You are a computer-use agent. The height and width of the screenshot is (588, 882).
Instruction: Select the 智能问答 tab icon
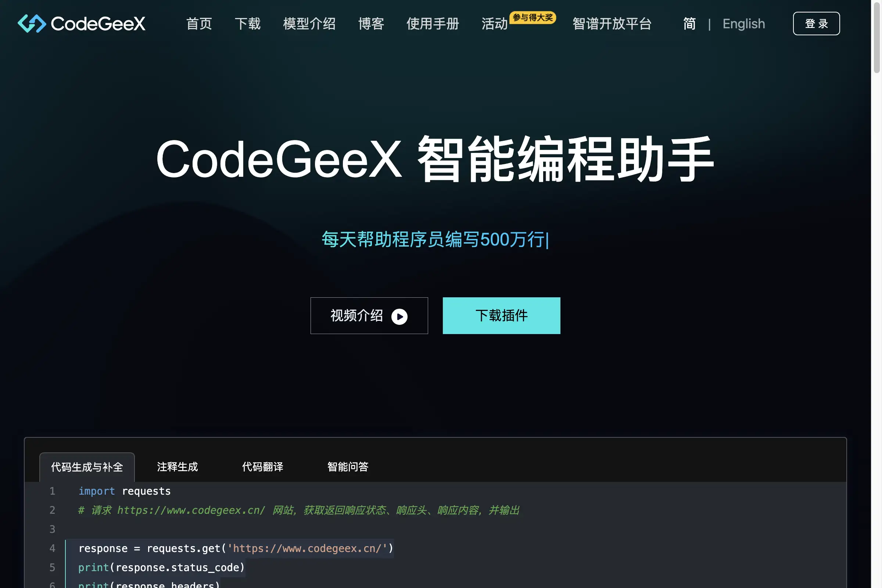click(x=348, y=467)
